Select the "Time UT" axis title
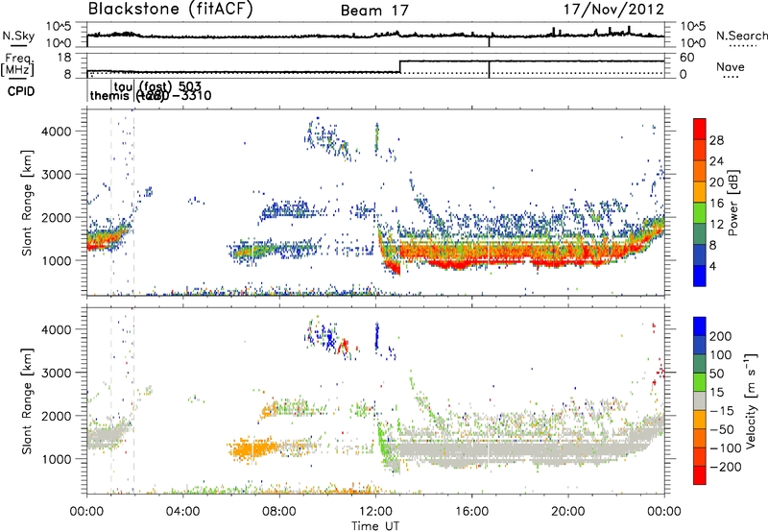Image resolution: width=768 pixels, height=532 pixels. (375, 526)
